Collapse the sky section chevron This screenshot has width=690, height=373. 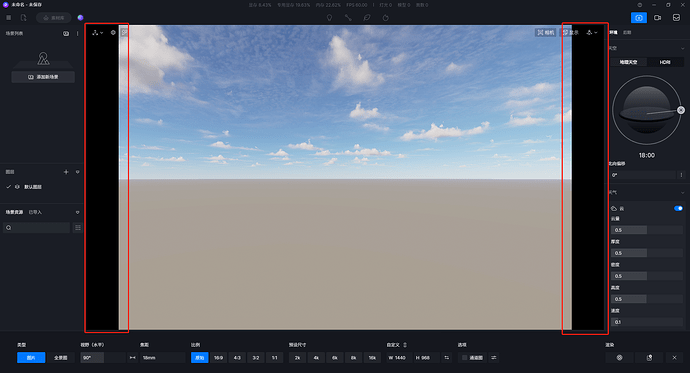pos(682,48)
